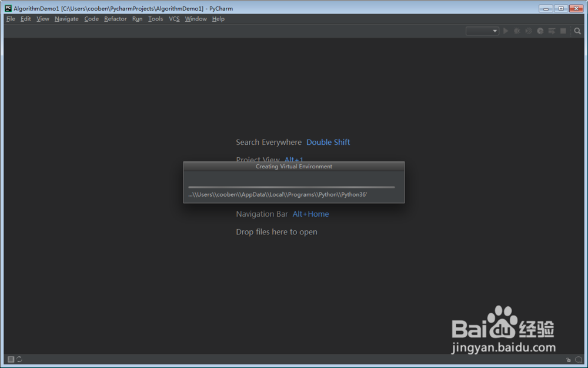Click the concurrency diagram run icon
Image resolution: width=588 pixels, height=368 pixels.
click(552, 31)
